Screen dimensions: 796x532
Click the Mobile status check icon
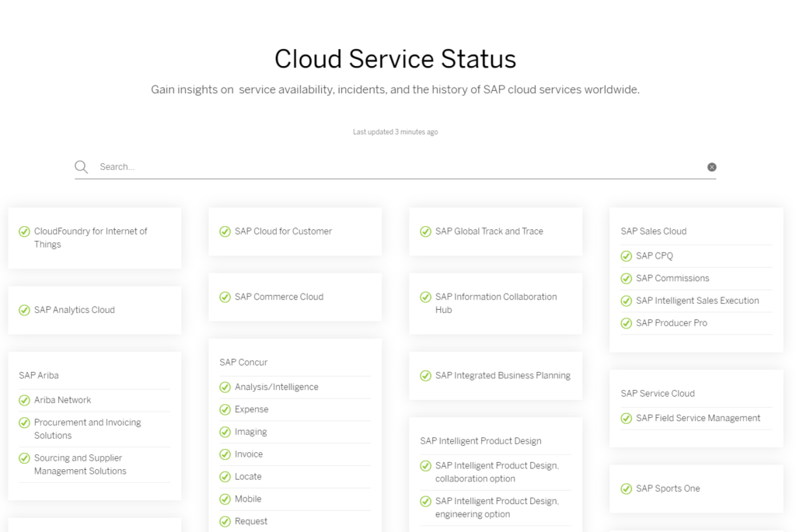pos(225,499)
